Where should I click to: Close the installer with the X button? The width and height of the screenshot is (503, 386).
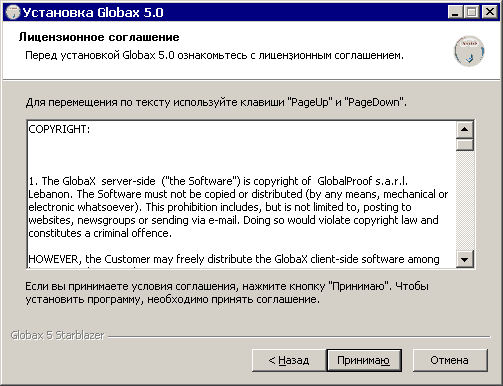pos(490,12)
